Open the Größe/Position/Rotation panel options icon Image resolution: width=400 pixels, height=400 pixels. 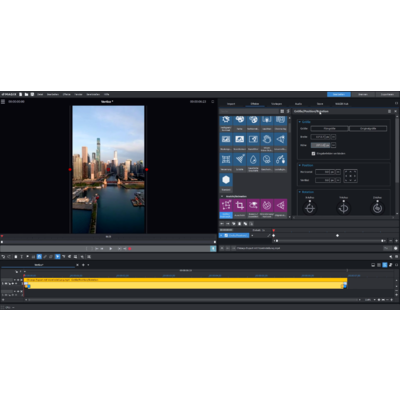(x=389, y=111)
